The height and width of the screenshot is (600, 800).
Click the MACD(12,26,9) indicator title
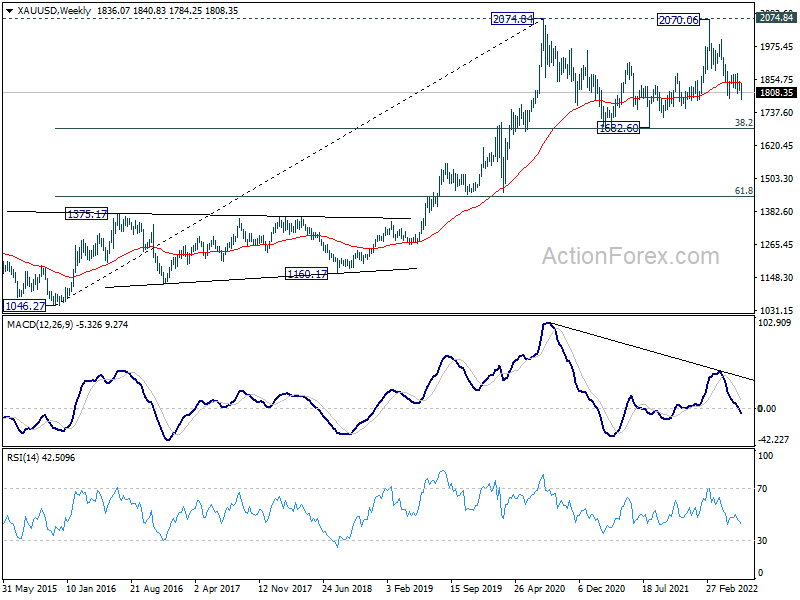40,324
